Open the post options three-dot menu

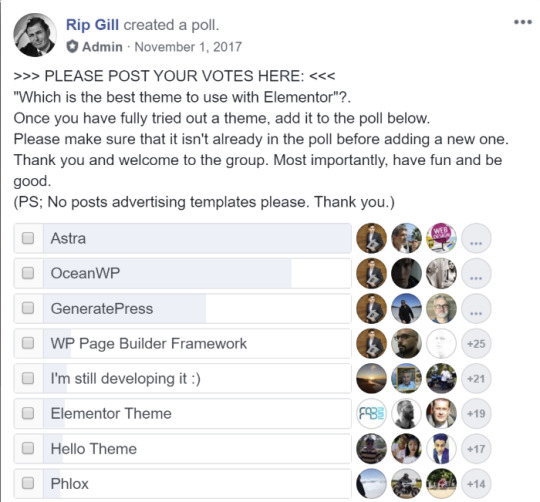pos(522,22)
